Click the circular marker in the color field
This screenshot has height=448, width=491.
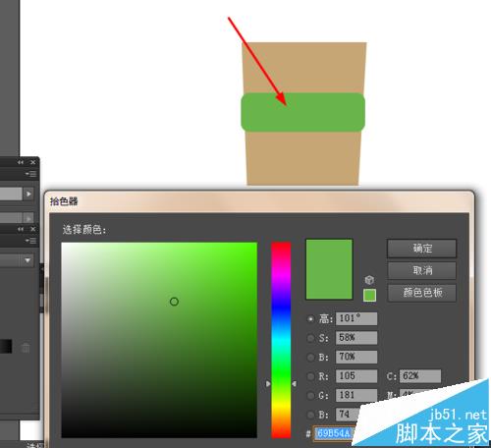click(x=174, y=302)
